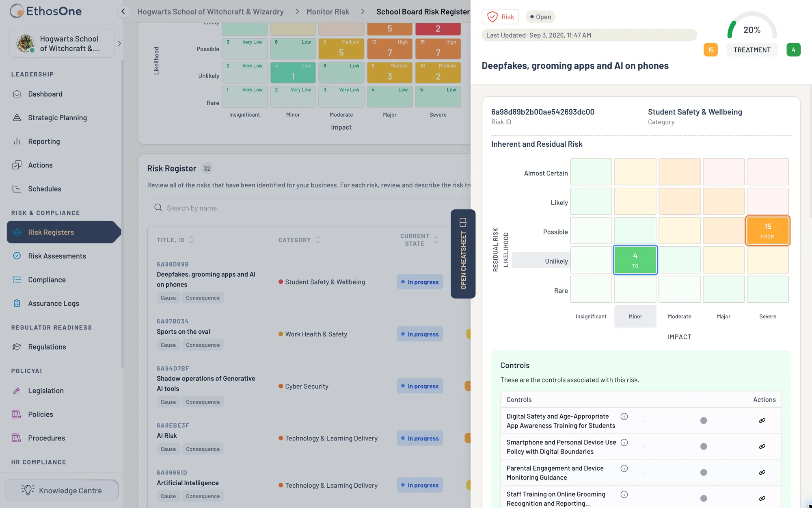Click the TREATMENT label button

[x=752, y=50]
